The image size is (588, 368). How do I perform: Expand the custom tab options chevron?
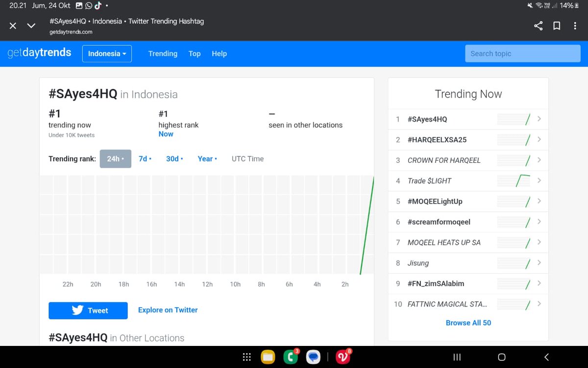(x=31, y=26)
